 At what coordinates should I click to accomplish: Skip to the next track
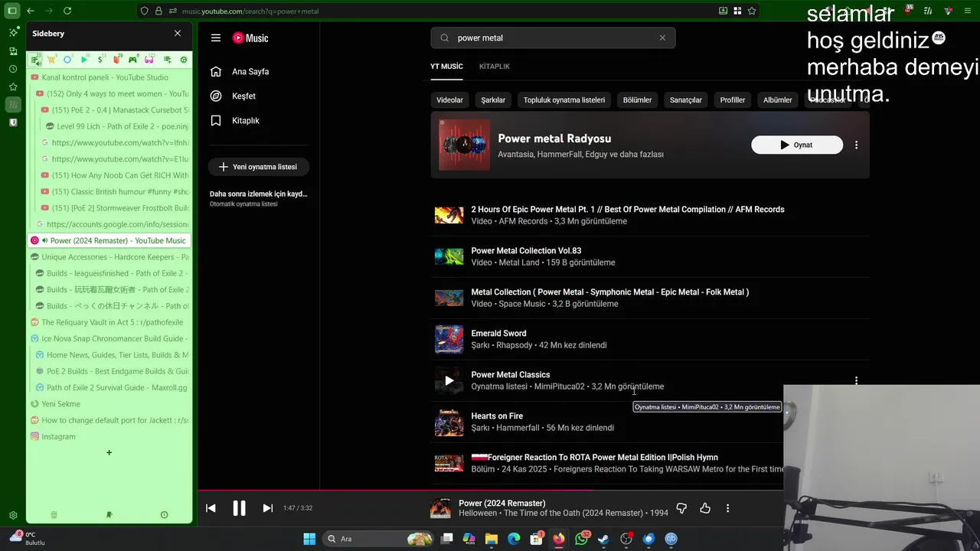click(267, 508)
